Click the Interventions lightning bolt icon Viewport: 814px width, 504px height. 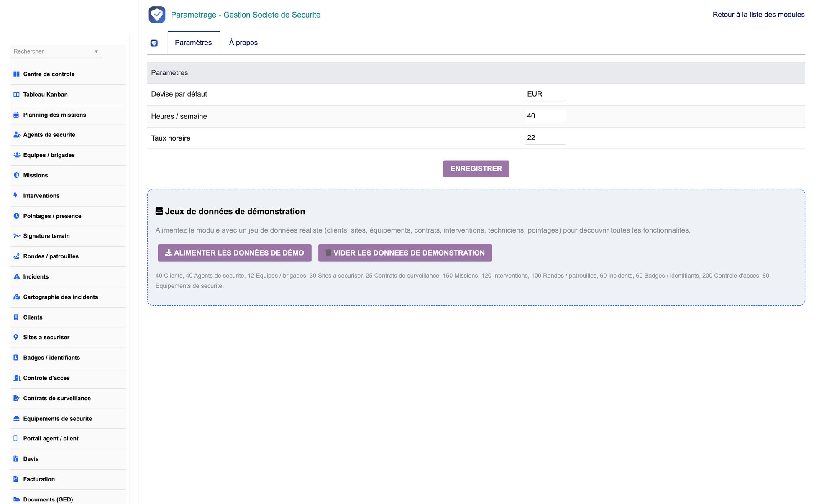(x=15, y=196)
